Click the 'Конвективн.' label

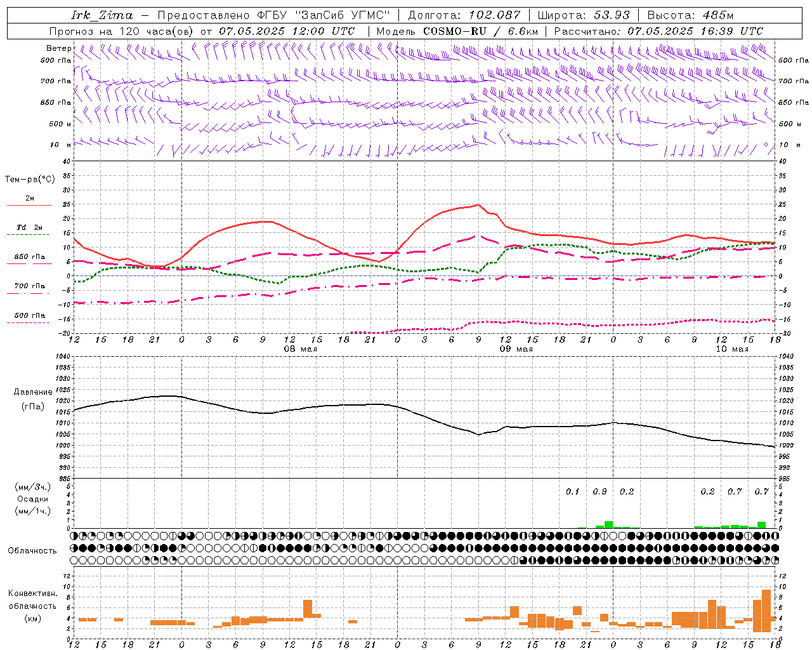[33, 594]
